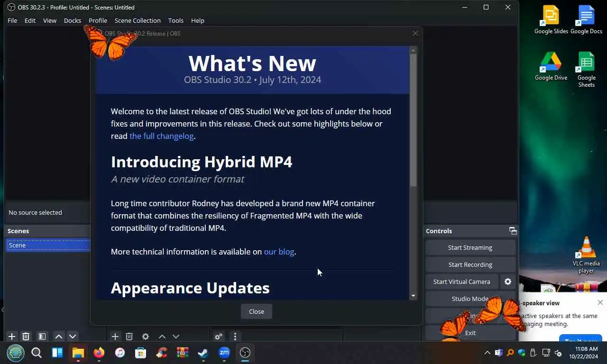Remove the selected scene with trash icon

point(26,337)
